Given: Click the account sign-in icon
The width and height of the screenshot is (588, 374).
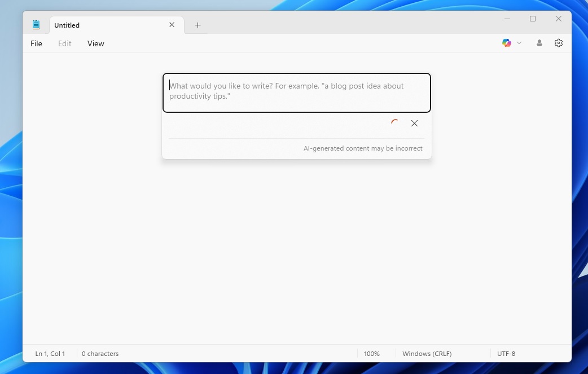Looking at the screenshot, I should pyautogui.click(x=539, y=43).
